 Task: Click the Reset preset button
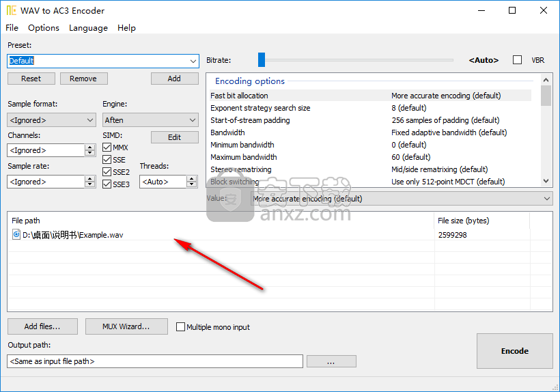coord(31,79)
